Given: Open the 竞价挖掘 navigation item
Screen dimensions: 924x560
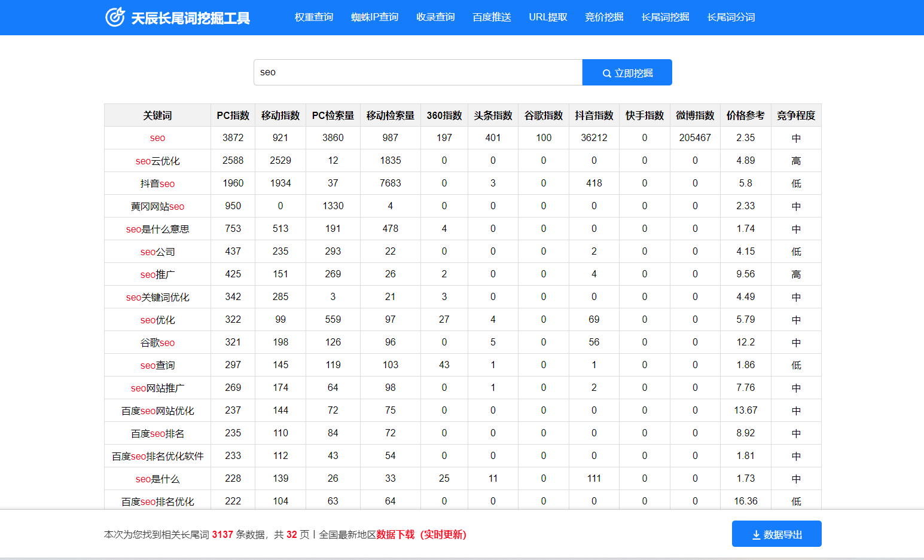Looking at the screenshot, I should click(x=604, y=17).
